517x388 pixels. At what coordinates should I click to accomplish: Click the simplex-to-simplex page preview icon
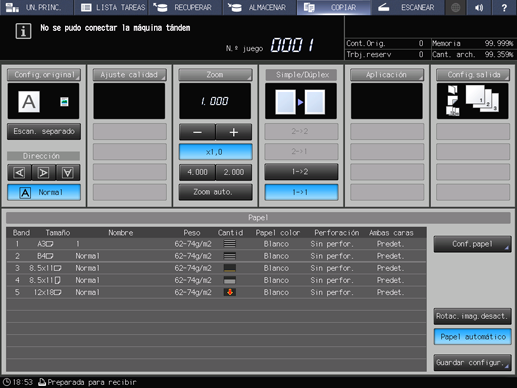point(300,102)
